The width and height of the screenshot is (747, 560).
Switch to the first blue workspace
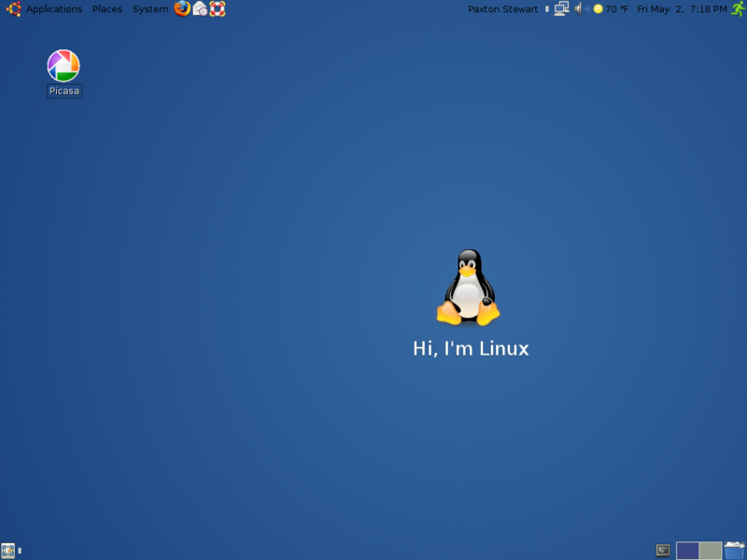687,551
